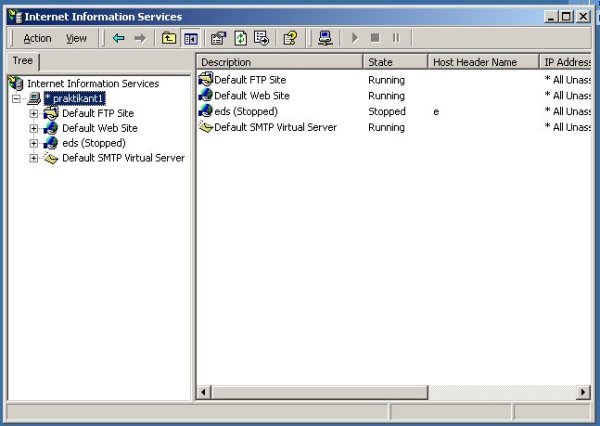
Task: Sort by IP Address column header
Action: tap(566, 62)
